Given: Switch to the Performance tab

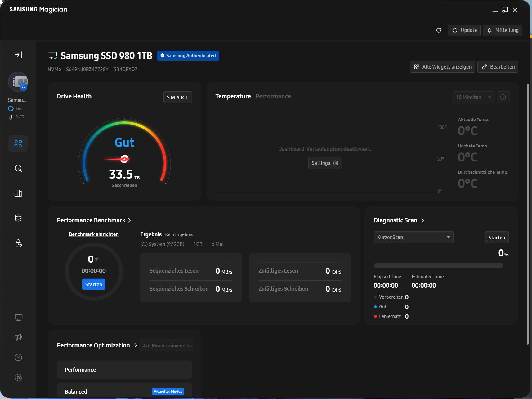Looking at the screenshot, I should point(273,96).
